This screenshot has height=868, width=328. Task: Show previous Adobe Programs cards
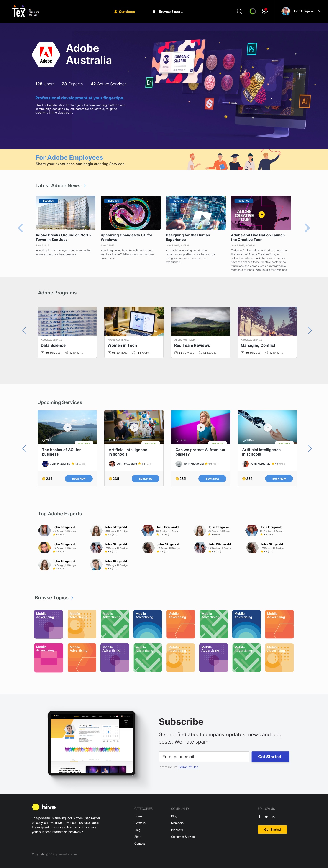click(24, 330)
